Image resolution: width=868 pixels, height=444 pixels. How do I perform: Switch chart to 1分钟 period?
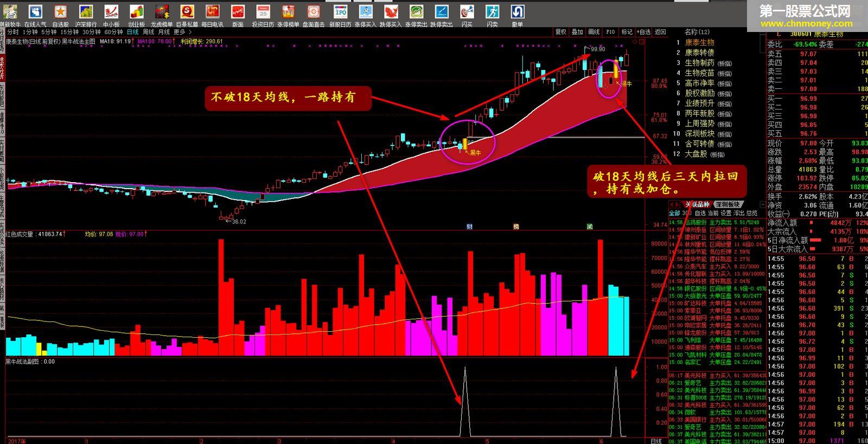click(29, 32)
